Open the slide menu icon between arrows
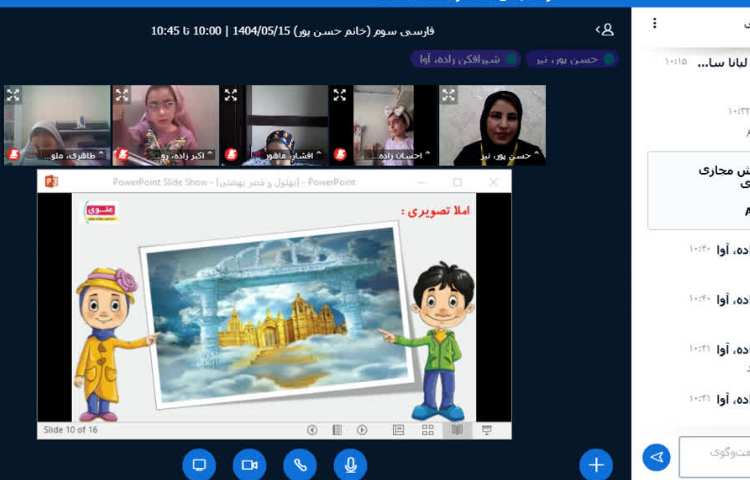Image resolution: width=750 pixels, height=480 pixels. (337, 430)
